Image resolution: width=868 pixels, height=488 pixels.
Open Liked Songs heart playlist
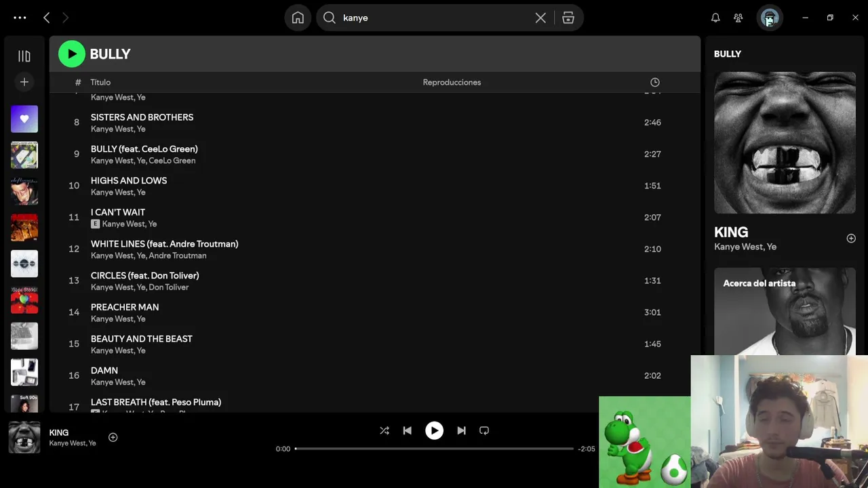(x=24, y=119)
